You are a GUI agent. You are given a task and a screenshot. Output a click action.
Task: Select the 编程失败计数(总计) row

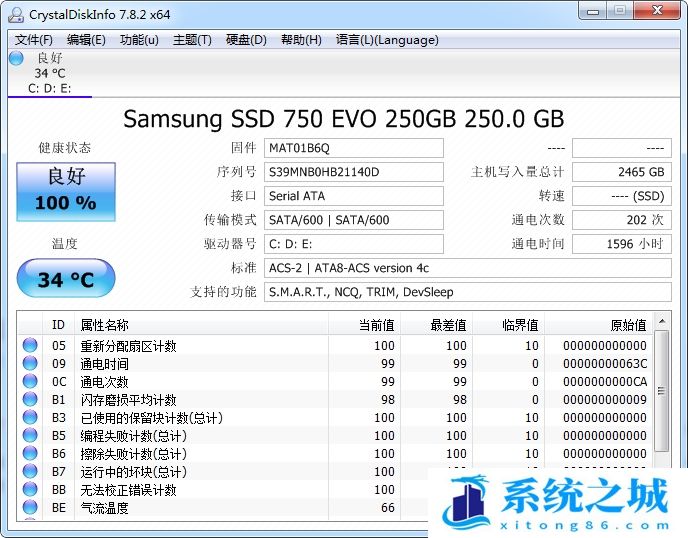click(335, 435)
